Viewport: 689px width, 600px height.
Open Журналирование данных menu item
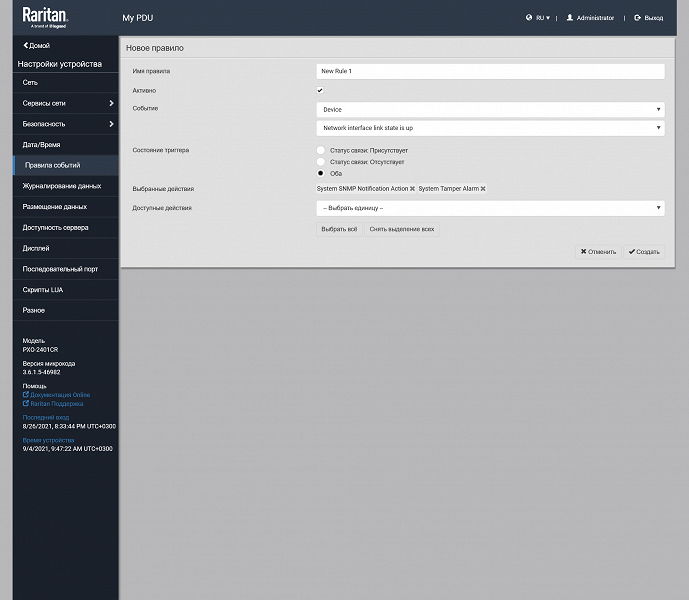coord(66,186)
